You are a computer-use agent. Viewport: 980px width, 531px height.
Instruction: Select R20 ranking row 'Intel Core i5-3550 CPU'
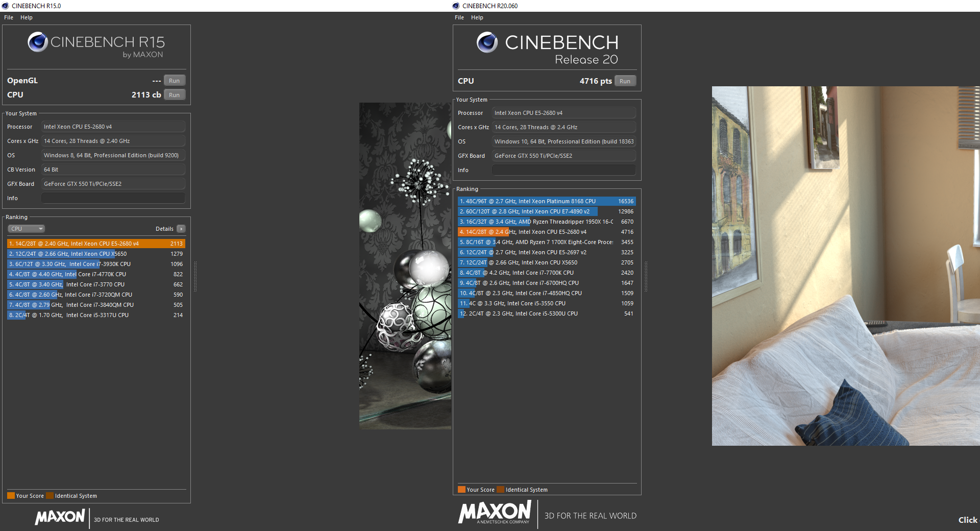click(547, 303)
